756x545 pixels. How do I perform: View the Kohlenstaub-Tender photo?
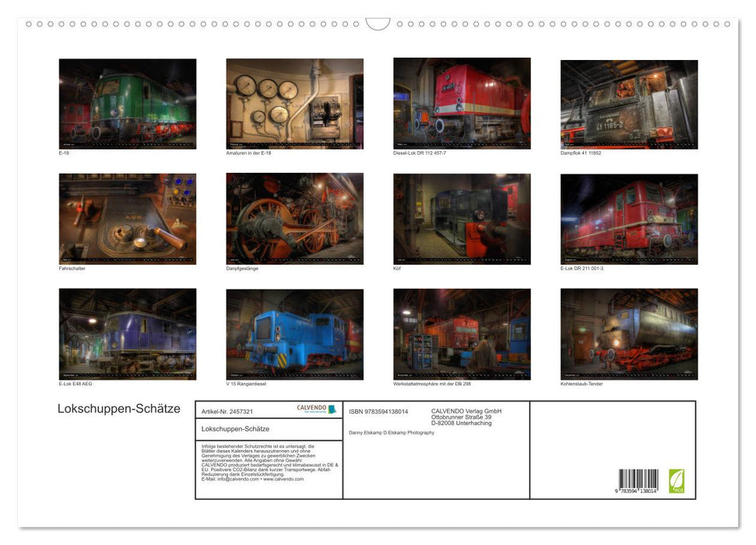(x=629, y=334)
